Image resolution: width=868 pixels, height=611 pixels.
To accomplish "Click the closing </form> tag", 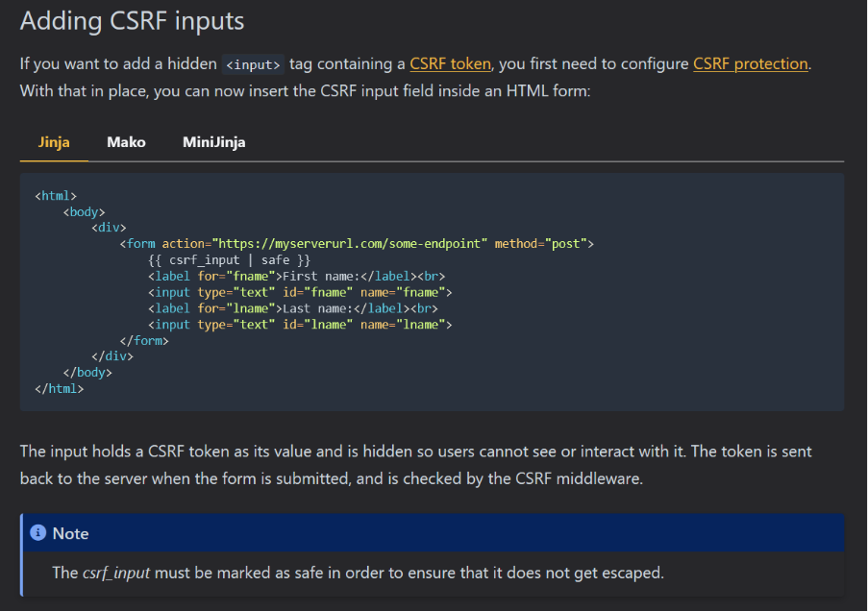I will pos(144,341).
